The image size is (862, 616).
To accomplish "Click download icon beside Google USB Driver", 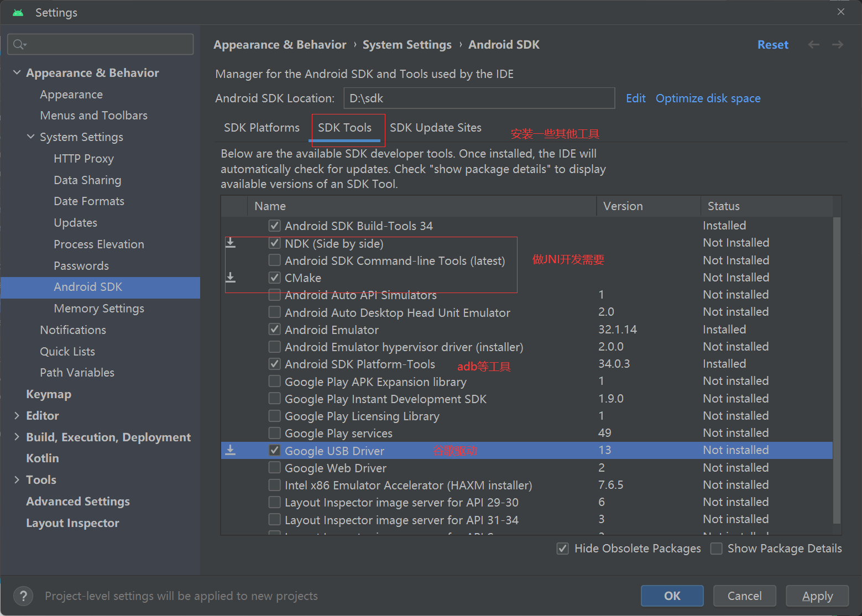I will click(231, 451).
